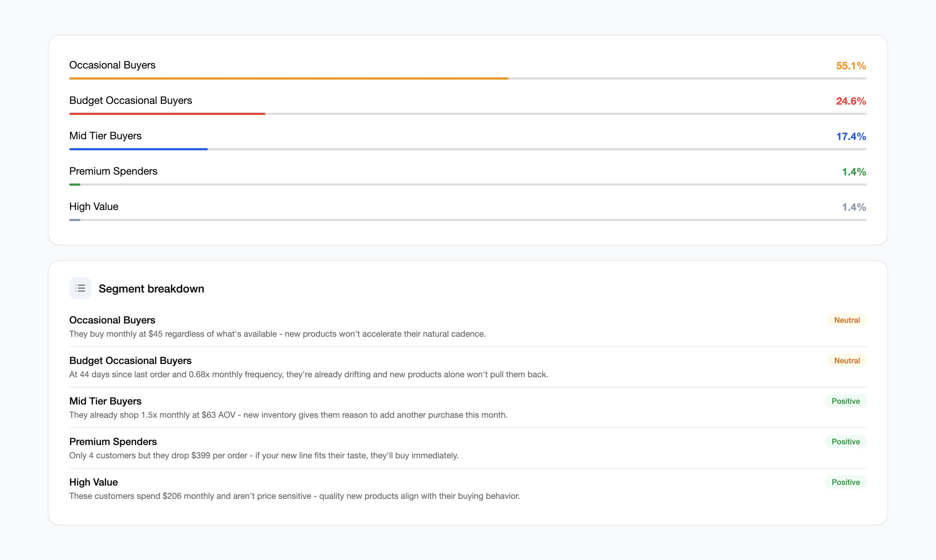Click the "They already shop 1.5x monthly" description
Screen dimensions: 936x560
[288, 415]
